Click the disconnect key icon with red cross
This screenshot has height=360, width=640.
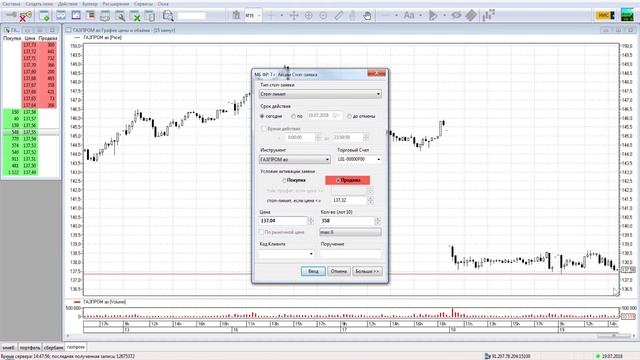click(x=26, y=16)
